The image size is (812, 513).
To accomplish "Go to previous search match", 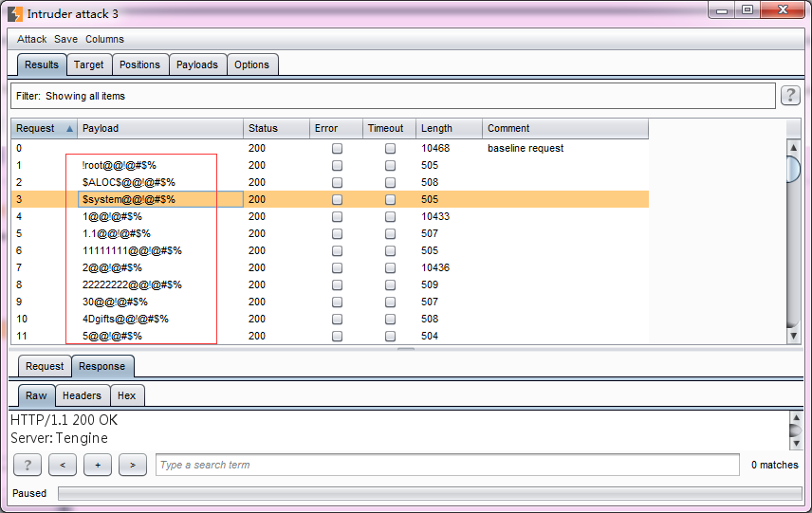I will coord(63,465).
